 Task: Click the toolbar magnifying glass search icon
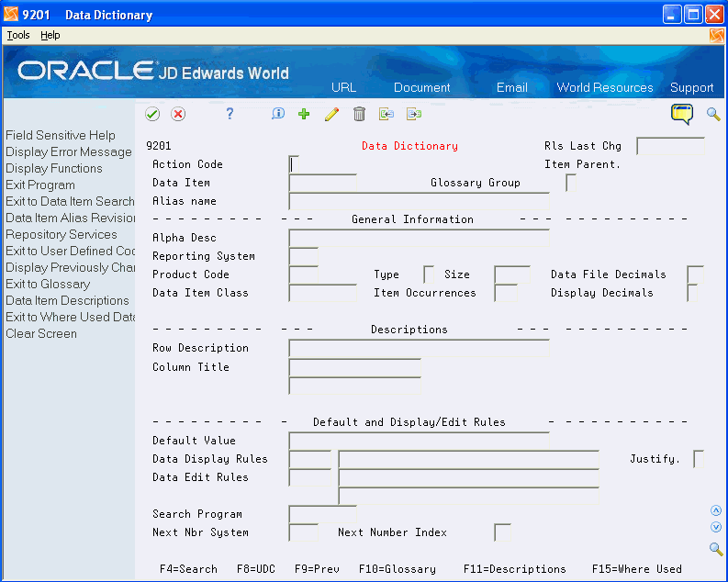[713, 114]
